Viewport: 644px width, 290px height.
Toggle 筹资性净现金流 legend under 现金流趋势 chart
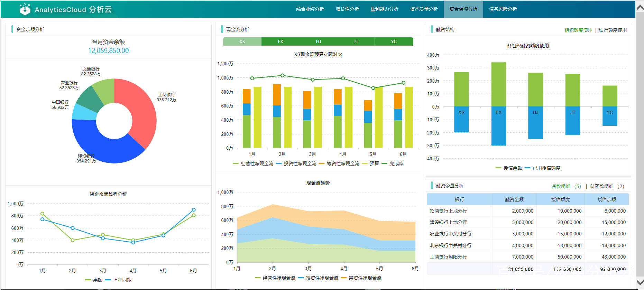click(x=361, y=278)
